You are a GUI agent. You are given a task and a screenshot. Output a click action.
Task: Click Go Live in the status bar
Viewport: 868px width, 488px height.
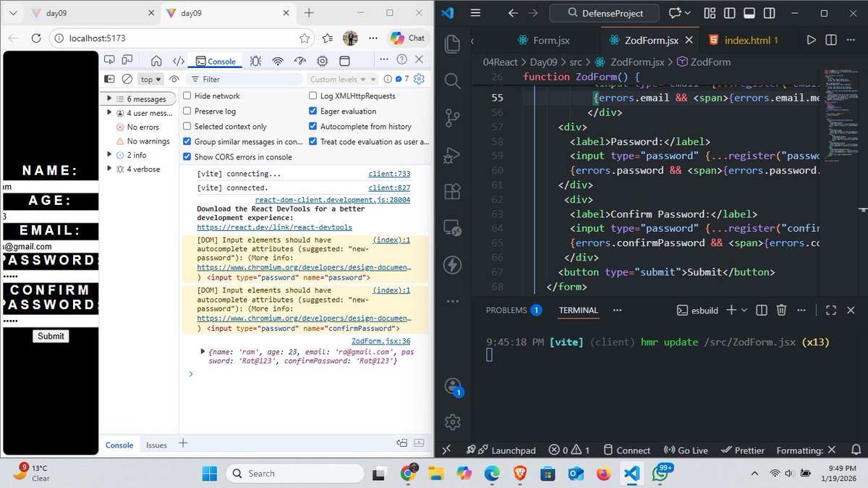click(685, 450)
